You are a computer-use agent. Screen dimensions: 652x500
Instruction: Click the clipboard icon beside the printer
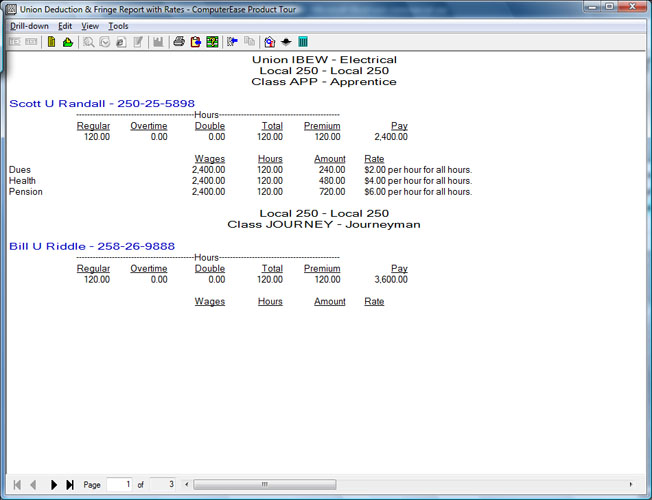point(196,42)
